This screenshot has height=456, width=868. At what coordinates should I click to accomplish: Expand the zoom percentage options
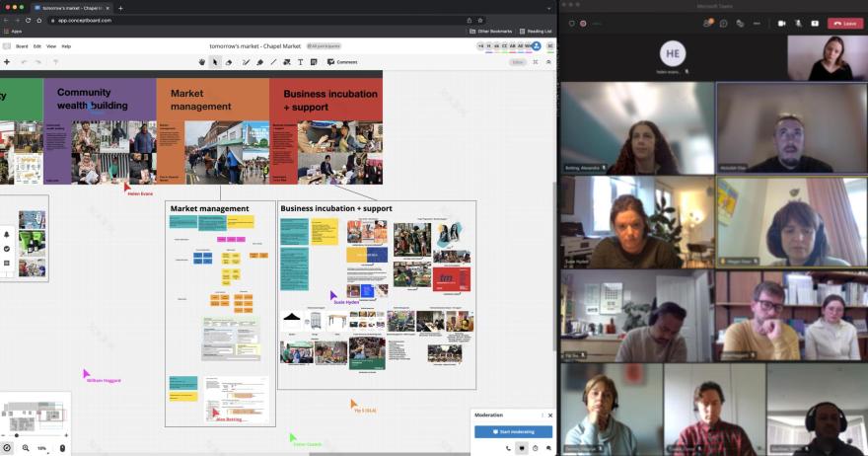pyautogui.click(x=42, y=448)
